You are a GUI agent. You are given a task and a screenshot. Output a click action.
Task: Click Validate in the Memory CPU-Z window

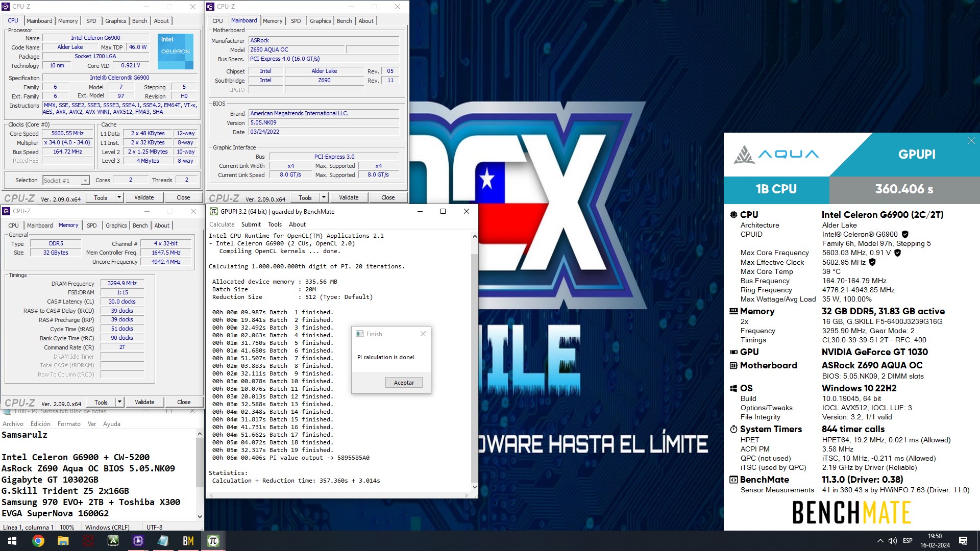[x=144, y=402]
